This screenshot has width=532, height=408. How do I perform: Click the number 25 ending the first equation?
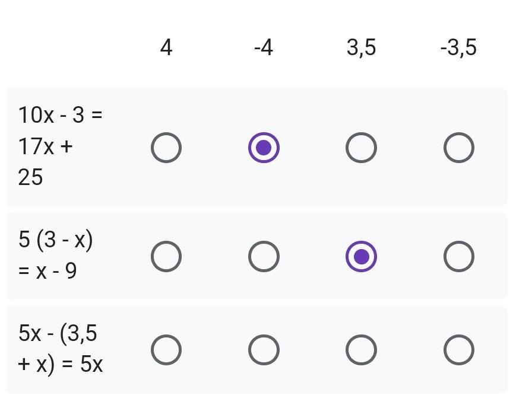tap(30, 177)
